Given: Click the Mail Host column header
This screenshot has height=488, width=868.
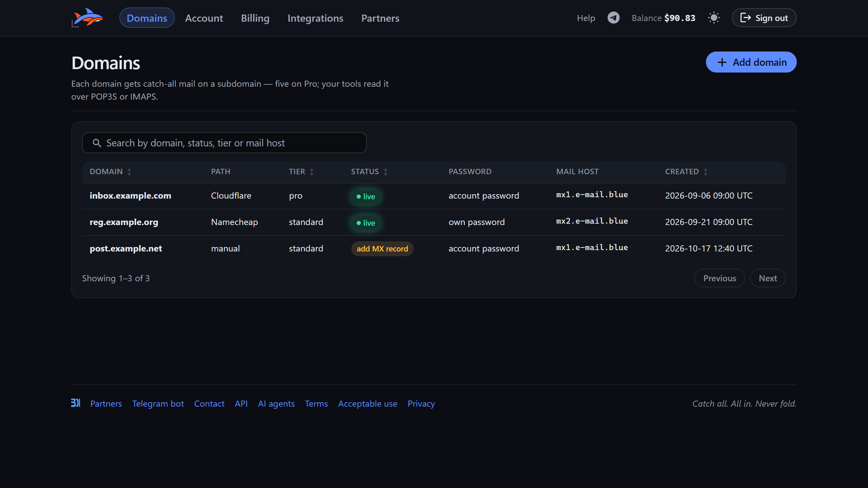Looking at the screenshot, I should pos(577,171).
